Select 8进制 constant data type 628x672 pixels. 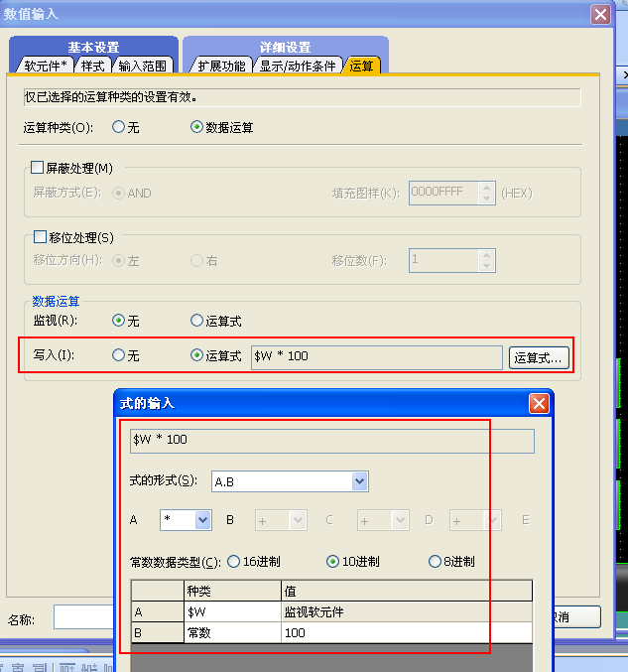[x=435, y=561]
